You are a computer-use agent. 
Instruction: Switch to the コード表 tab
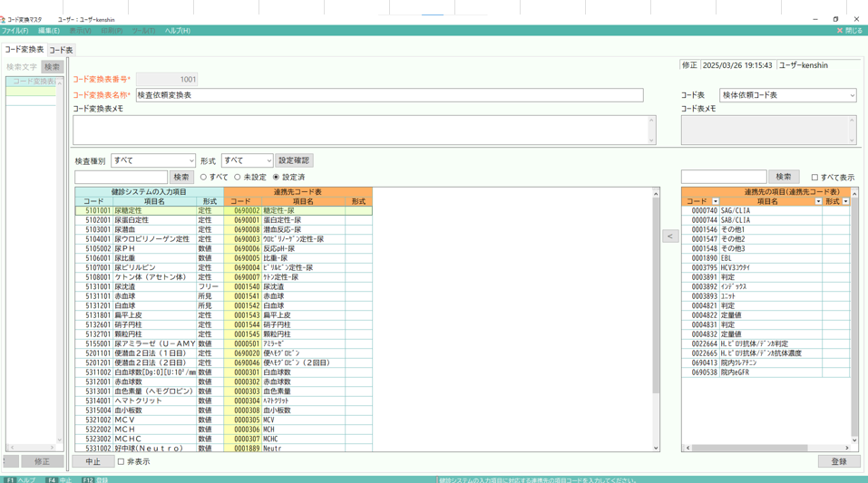click(x=61, y=50)
